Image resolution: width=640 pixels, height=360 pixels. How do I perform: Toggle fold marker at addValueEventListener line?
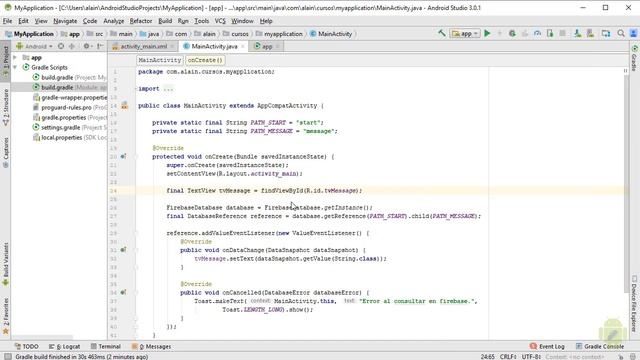pos(136,233)
